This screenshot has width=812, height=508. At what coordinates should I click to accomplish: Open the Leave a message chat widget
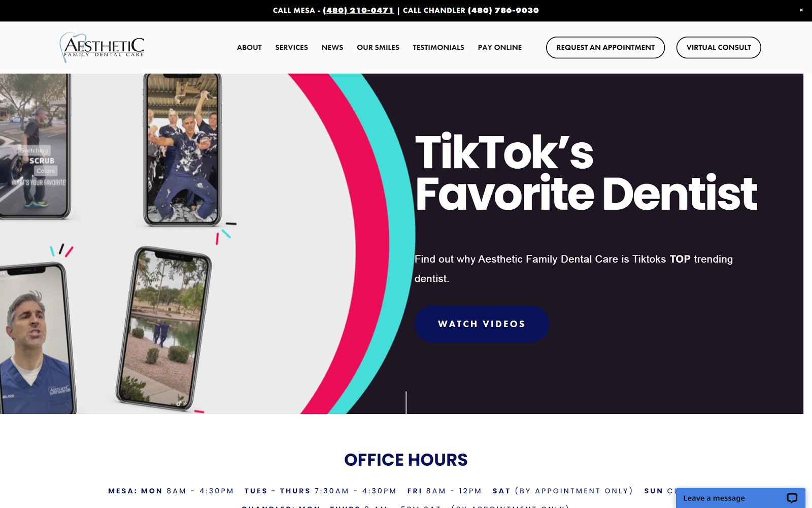740,498
